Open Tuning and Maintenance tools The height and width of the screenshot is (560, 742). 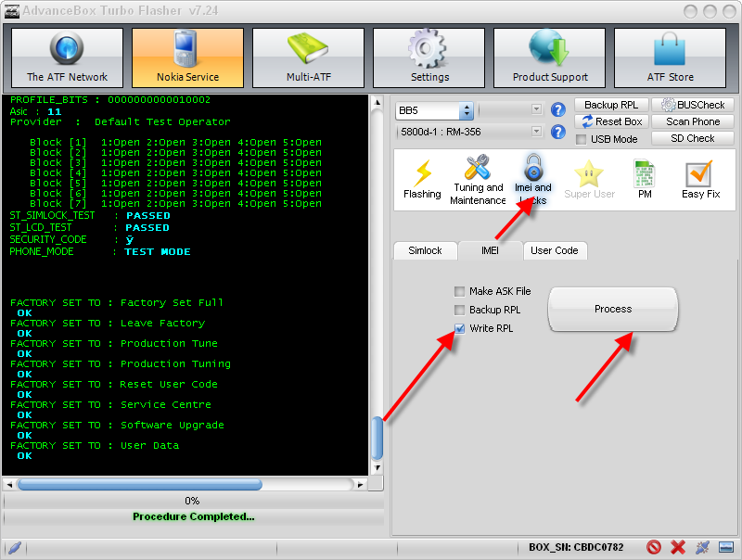478,180
